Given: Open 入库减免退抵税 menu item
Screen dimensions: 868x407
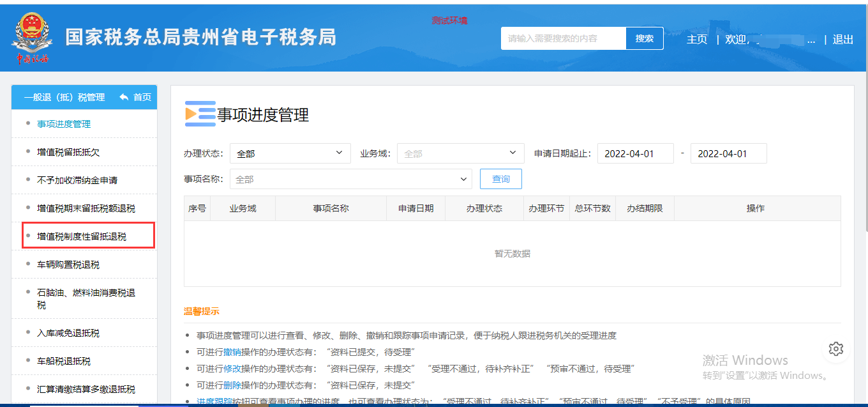Looking at the screenshot, I should (68, 333).
